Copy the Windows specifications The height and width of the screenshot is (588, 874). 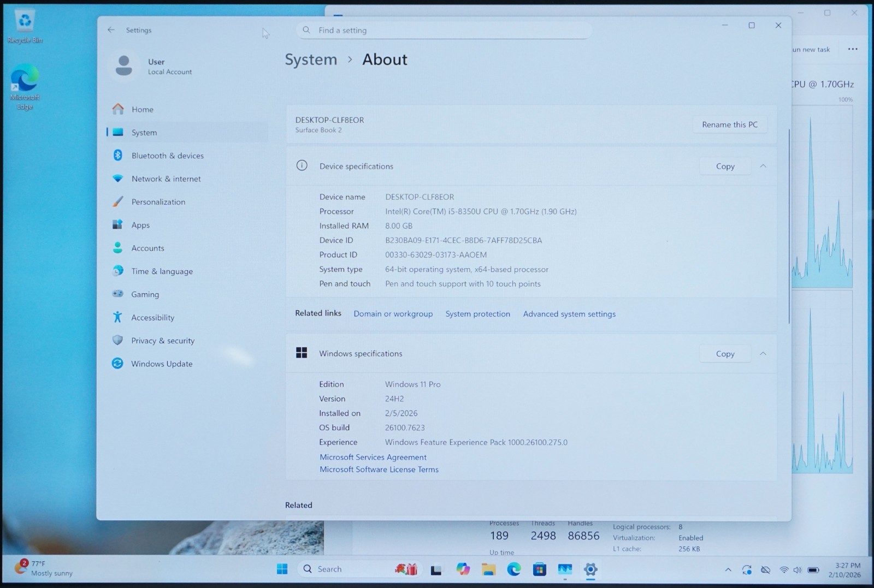(x=725, y=354)
